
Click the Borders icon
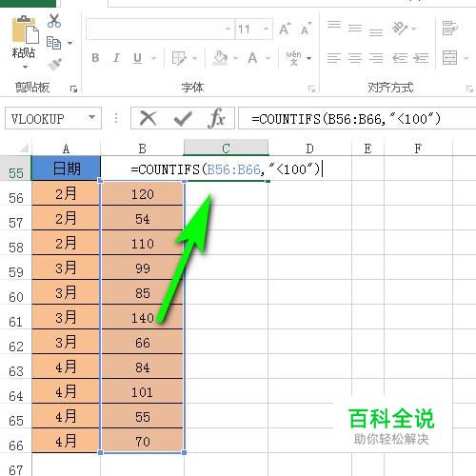click(x=179, y=58)
